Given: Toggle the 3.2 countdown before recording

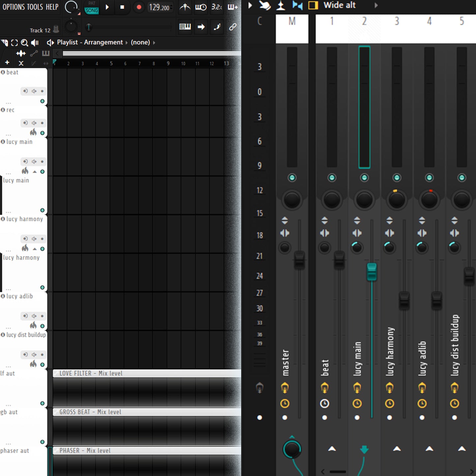Looking at the screenshot, I should tap(216, 7).
